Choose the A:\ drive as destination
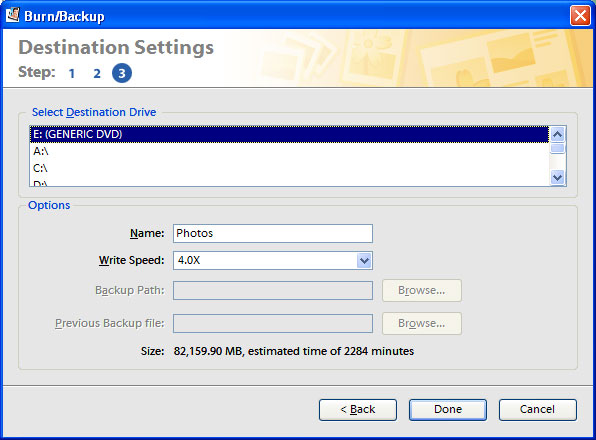 click(289, 151)
